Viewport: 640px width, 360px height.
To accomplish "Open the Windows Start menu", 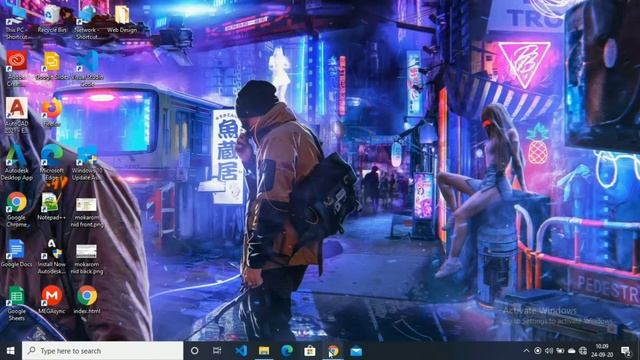I will (11, 351).
